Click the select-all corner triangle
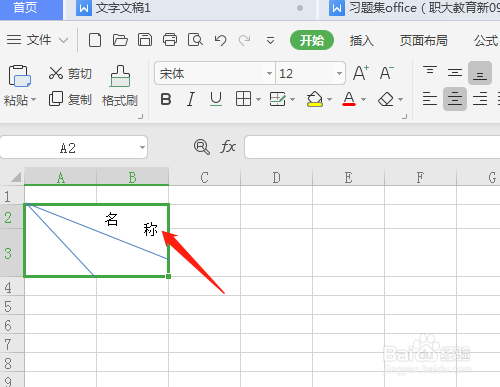The height and width of the screenshot is (387, 500). pos(16,177)
